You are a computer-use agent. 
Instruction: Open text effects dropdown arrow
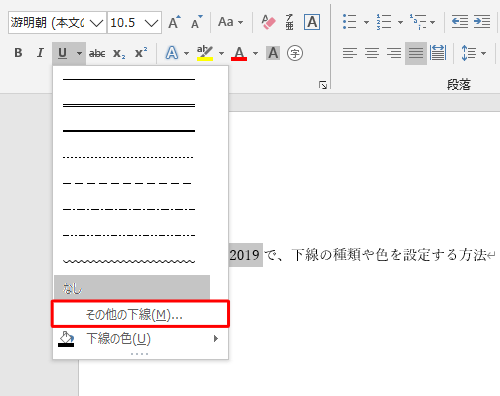[187, 53]
